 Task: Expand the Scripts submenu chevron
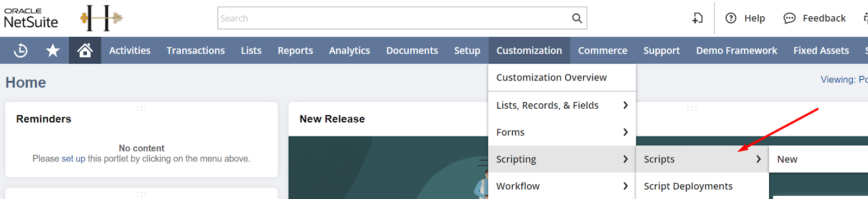[x=758, y=159]
